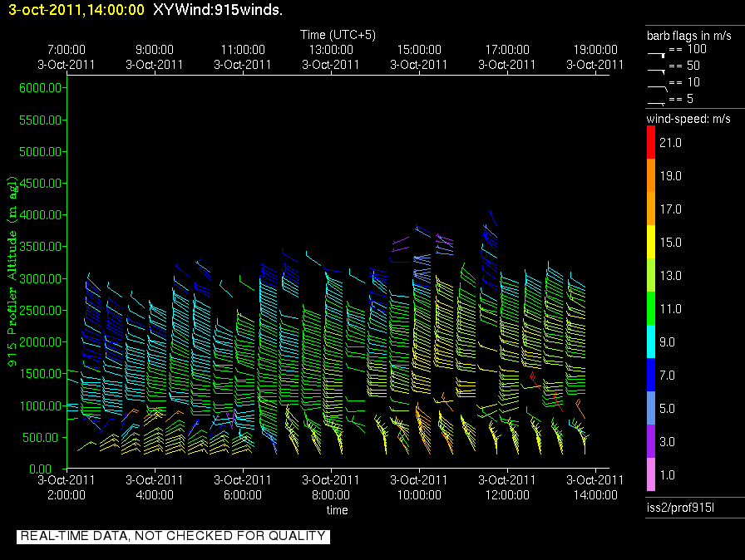Choose the dark blue 7.0 wind-speed swatch
Screen dimensions: 745x560
click(652, 376)
